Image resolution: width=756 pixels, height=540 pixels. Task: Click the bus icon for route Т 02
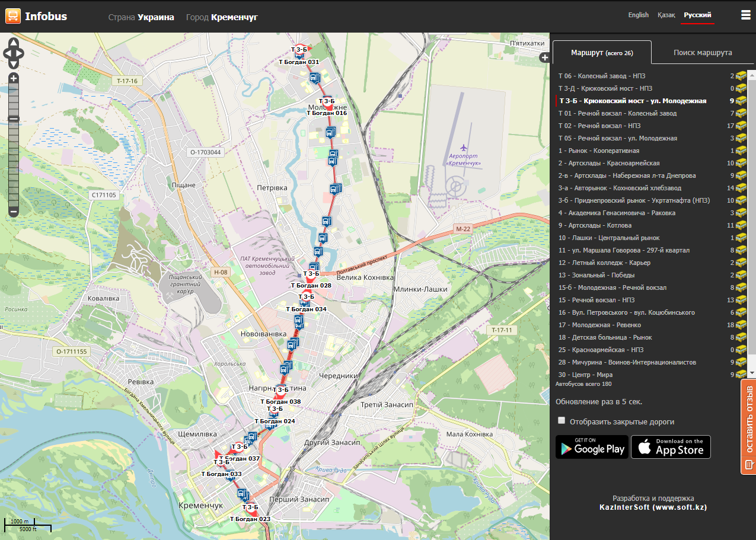[x=741, y=126]
